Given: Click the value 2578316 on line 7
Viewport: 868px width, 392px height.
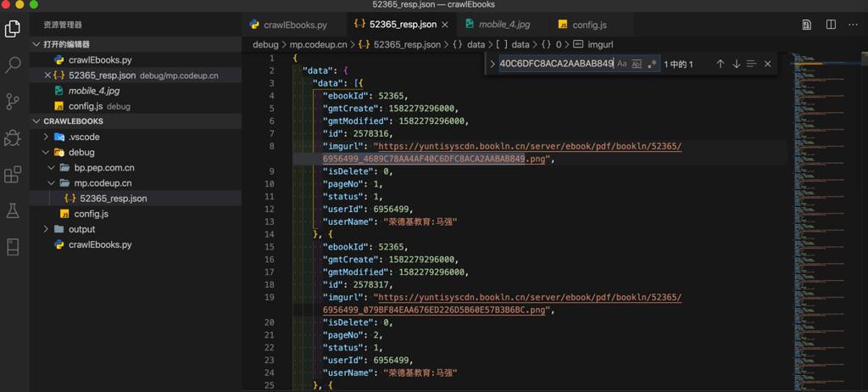Looking at the screenshot, I should pyautogui.click(x=373, y=133).
